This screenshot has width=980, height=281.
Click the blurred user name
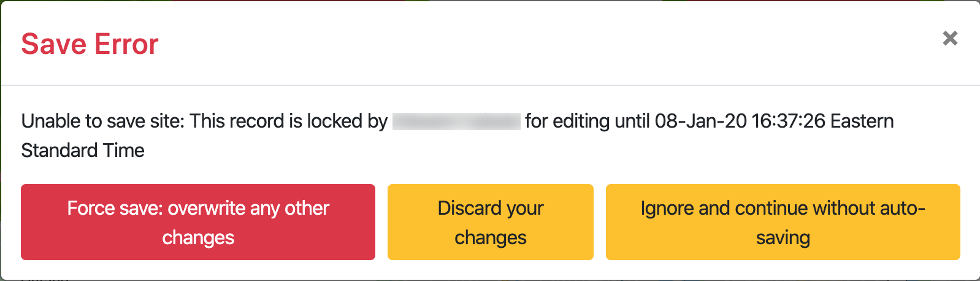pyautogui.click(x=456, y=121)
